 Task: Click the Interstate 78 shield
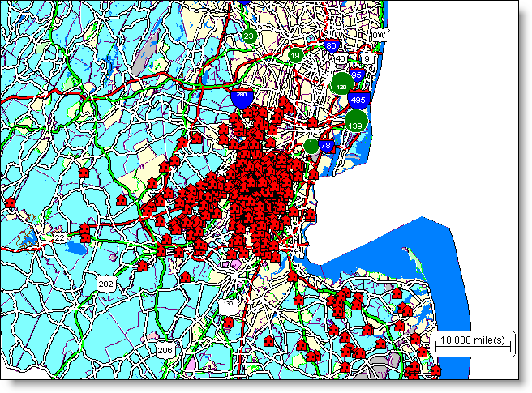pos(326,147)
